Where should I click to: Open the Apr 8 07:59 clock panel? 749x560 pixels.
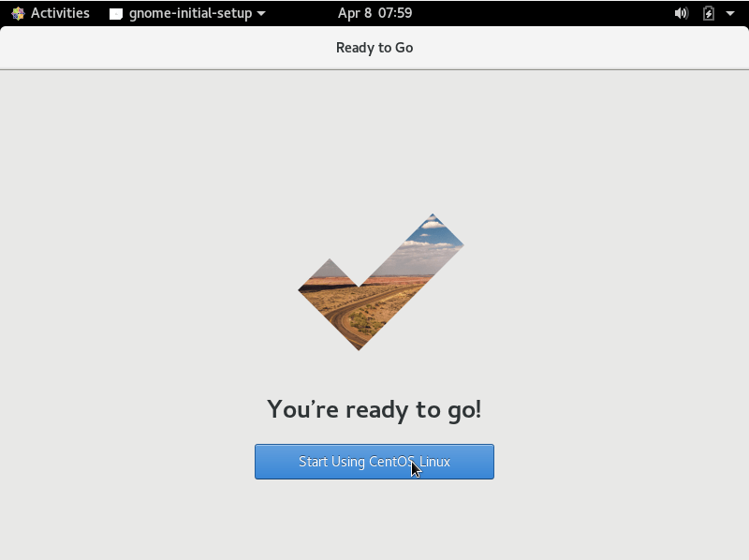click(375, 13)
